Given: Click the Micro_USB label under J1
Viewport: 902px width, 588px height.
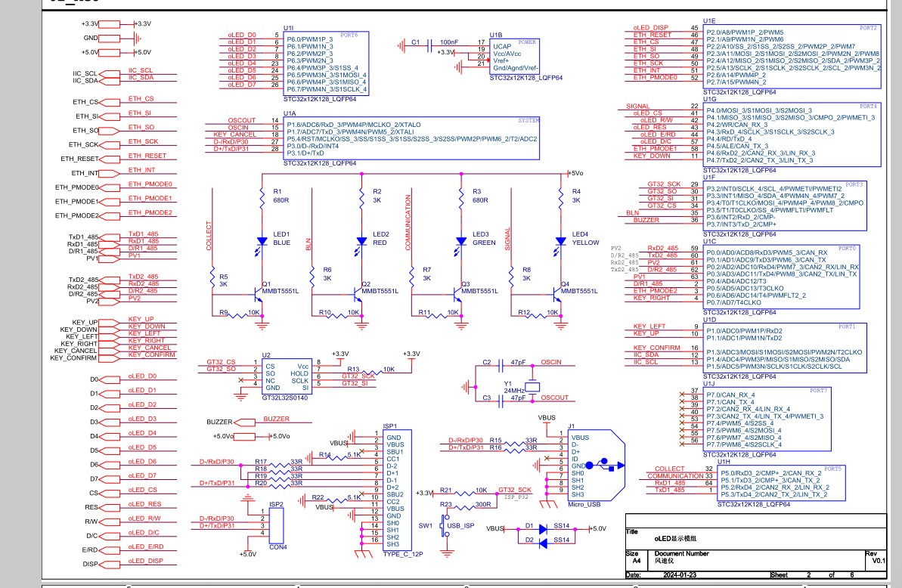Looking at the screenshot, I should point(584,505).
